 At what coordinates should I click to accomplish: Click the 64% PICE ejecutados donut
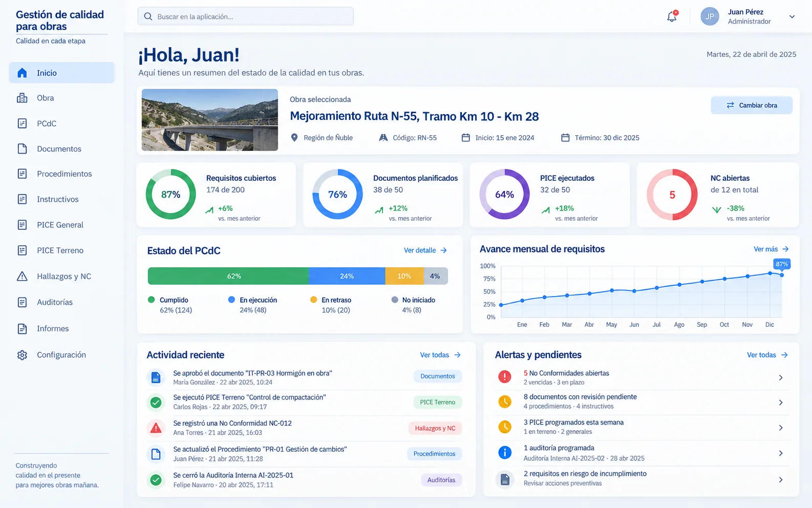pyautogui.click(x=504, y=195)
